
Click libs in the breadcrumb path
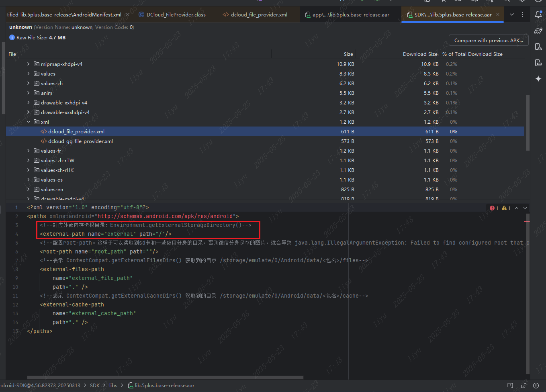[113, 386]
